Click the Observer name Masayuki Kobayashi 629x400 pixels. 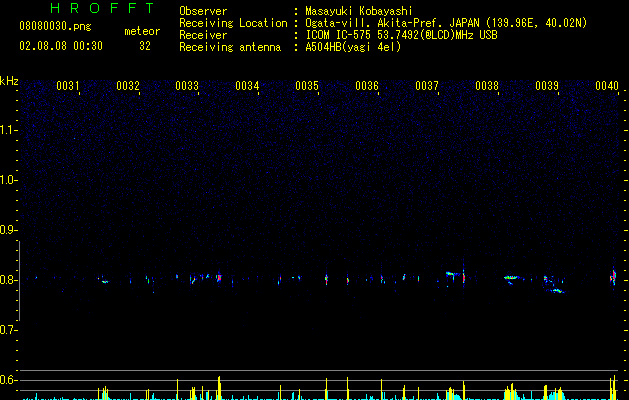359,11
